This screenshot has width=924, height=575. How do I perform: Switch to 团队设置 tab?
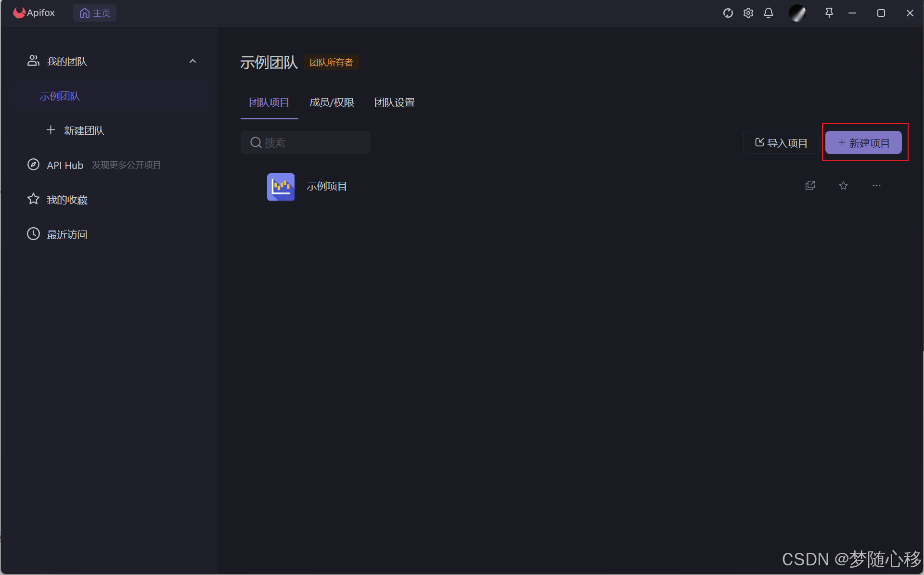pyautogui.click(x=394, y=102)
